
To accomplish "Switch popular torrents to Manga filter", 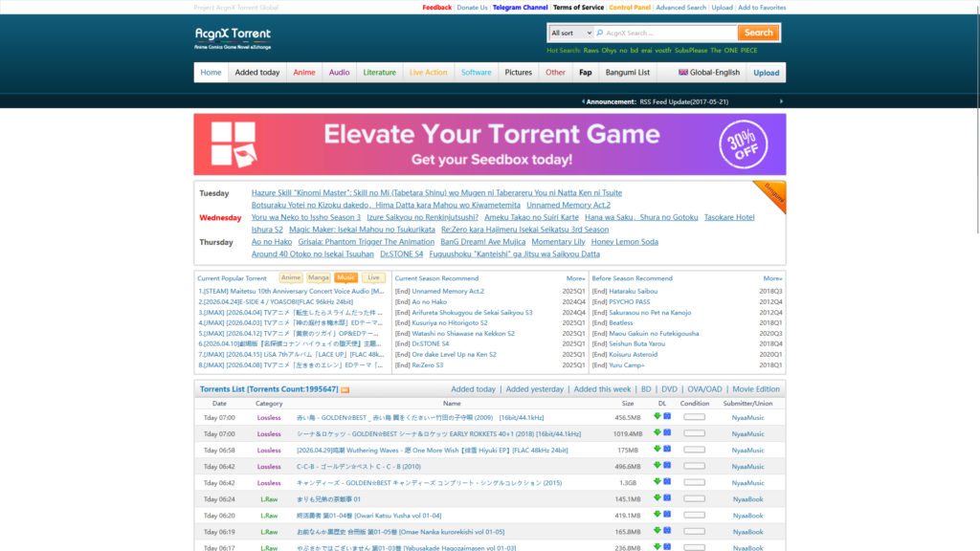I will 318,277.
